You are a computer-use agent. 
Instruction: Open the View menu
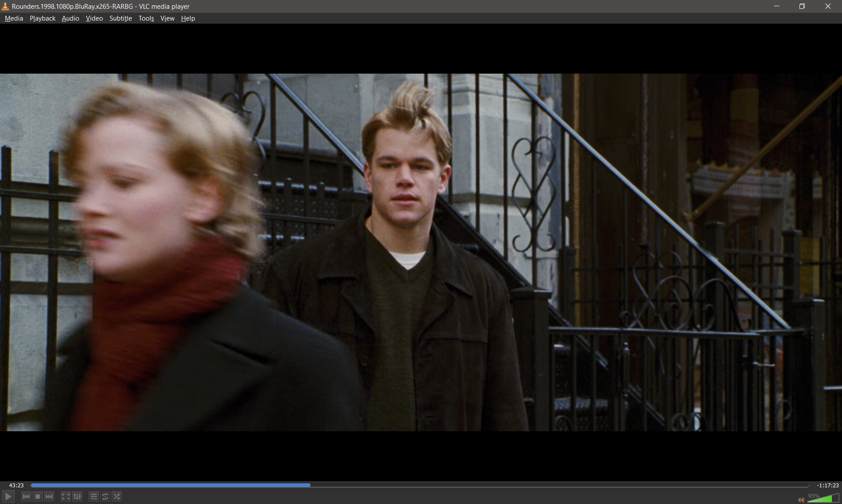pyautogui.click(x=168, y=18)
